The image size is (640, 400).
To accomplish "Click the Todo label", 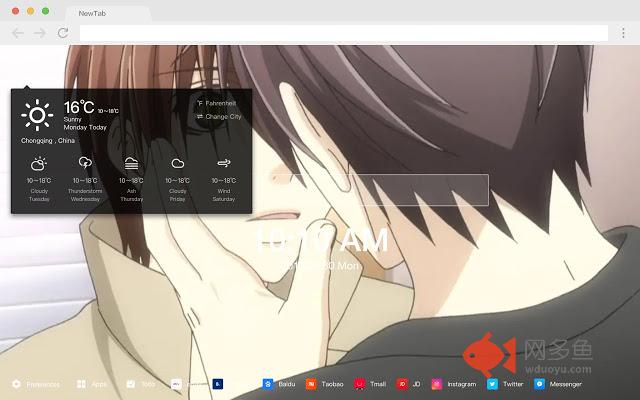I will [148, 384].
